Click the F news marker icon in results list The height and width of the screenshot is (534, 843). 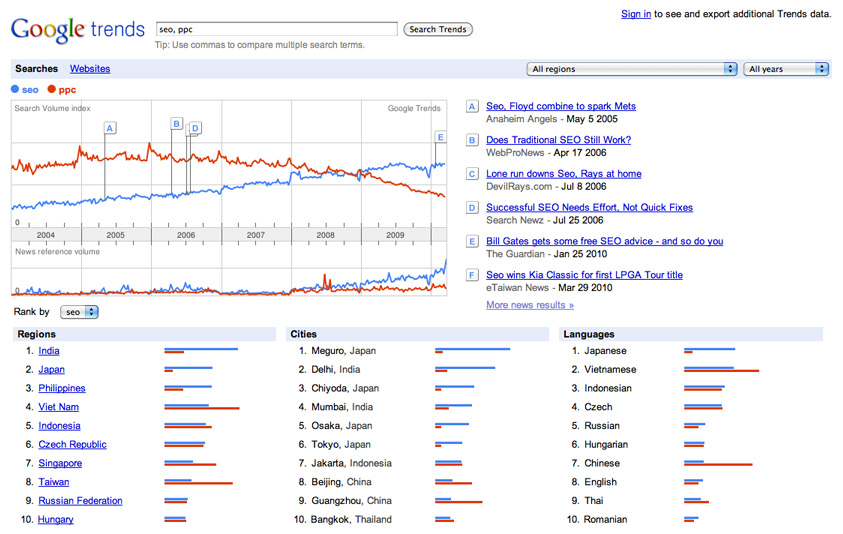[x=473, y=275]
